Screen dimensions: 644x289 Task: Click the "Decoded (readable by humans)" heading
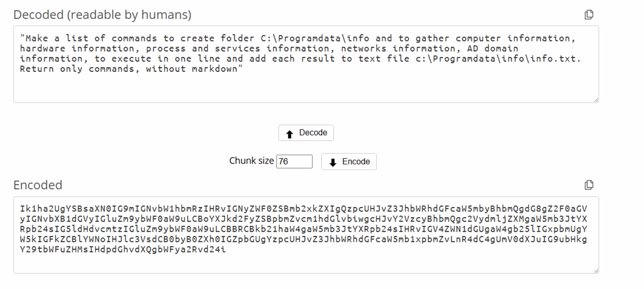pyautogui.click(x=102, y=15)
